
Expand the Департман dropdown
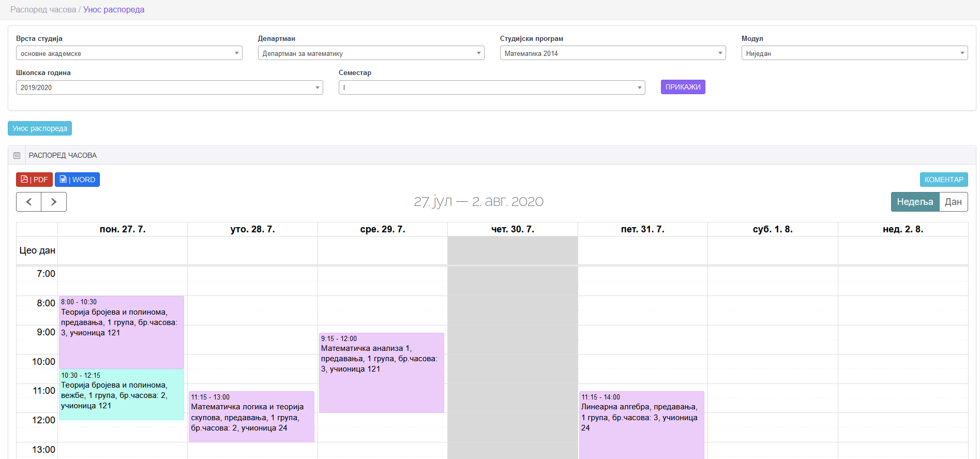[371, 53]
